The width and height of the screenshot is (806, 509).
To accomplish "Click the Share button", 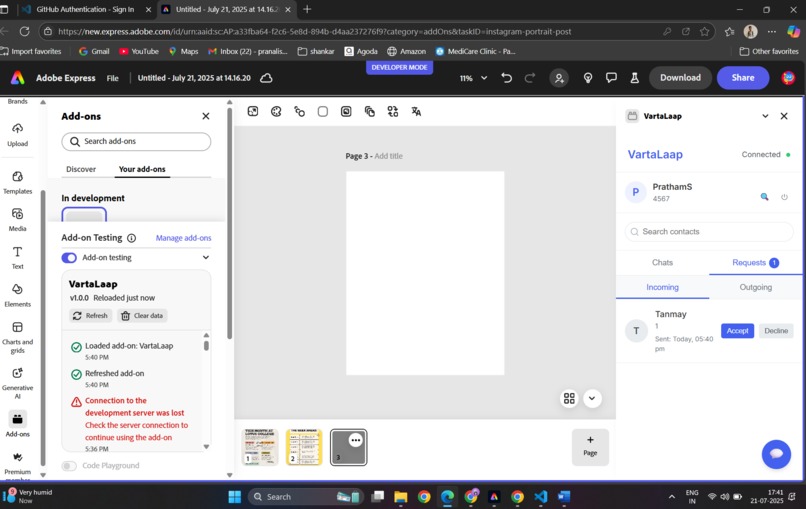I will 743,78.
